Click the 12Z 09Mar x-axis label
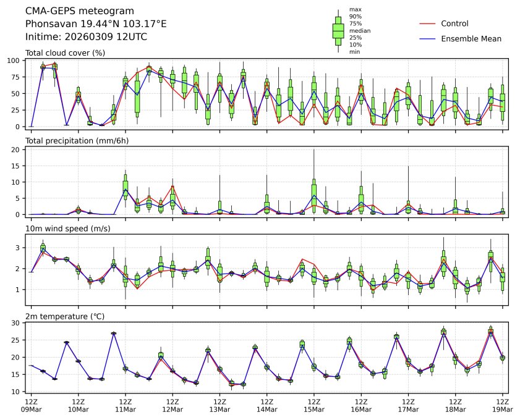The image size is (520, 420). [x=31, y=405]
